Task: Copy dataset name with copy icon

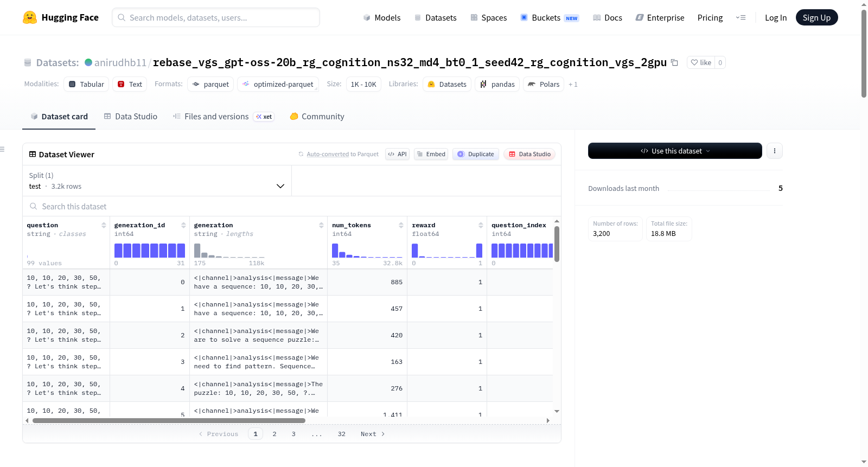Action: coord(674,62)
